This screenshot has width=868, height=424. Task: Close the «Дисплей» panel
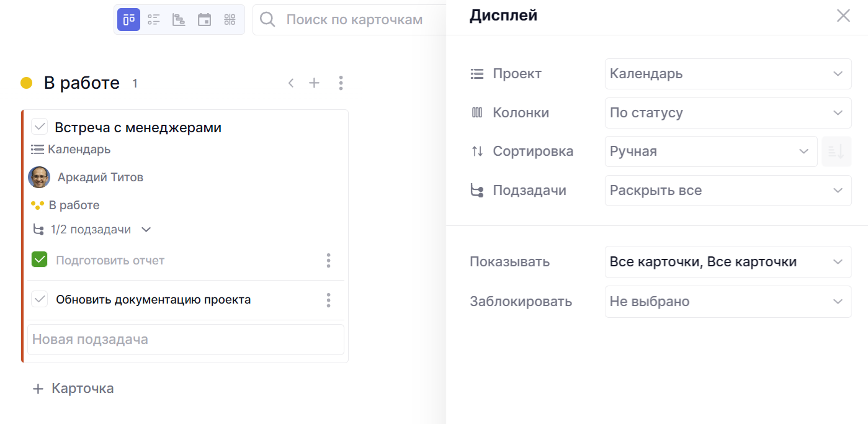(x=843, y=16)
